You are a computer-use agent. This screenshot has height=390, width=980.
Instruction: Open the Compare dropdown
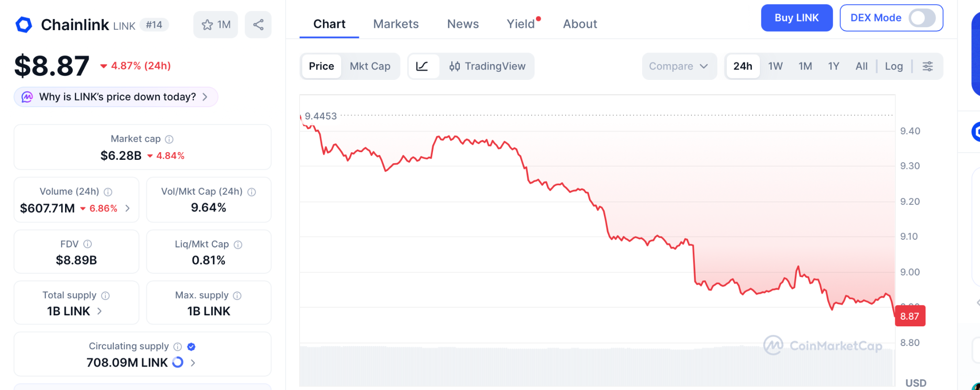point(679,67)
